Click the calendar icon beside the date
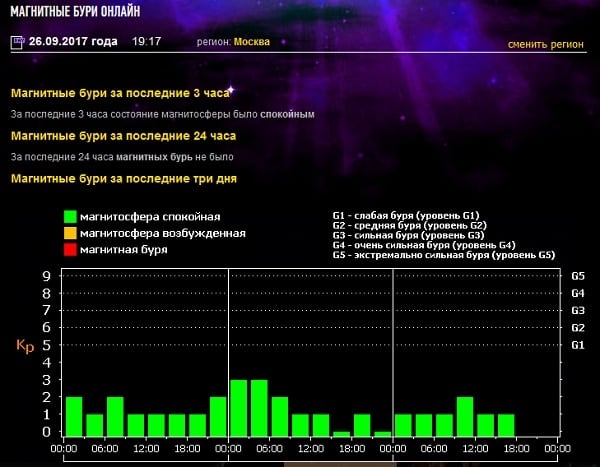The image size is (600, 467). (16, 42)
